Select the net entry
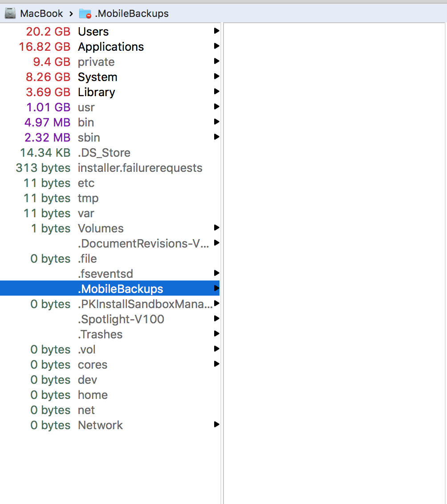This screenshot has height=504, width=447. tap(110, 410)
